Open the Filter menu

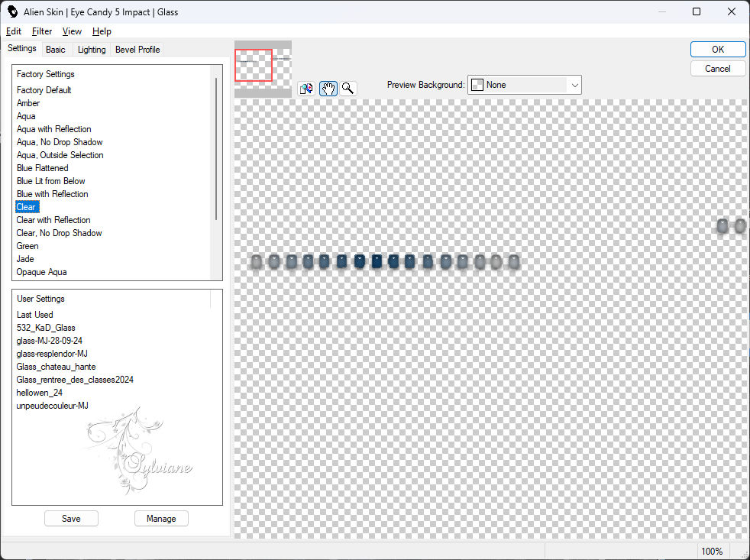[41, 31]
